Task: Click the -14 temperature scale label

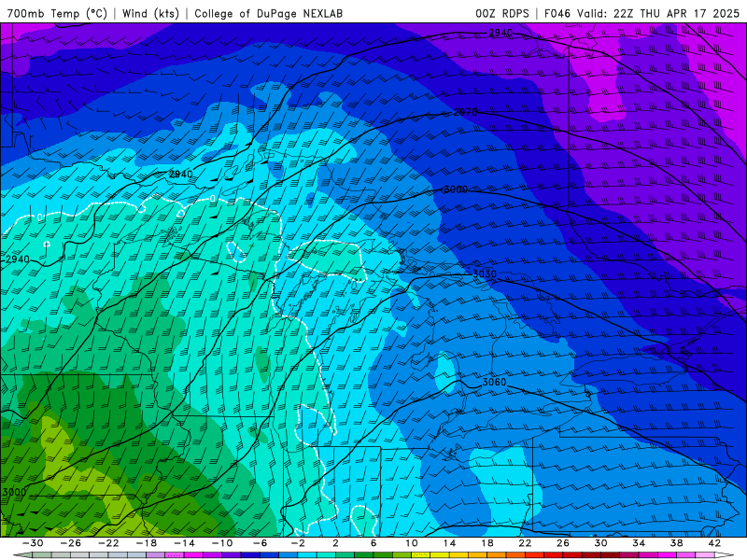Action: [184, 543]
